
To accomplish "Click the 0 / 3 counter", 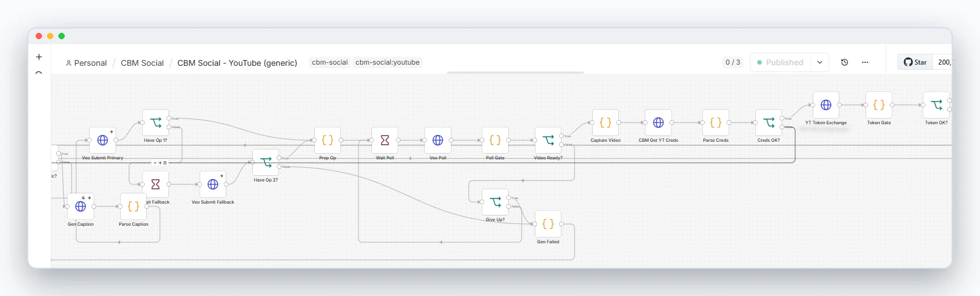I will 733,62.
